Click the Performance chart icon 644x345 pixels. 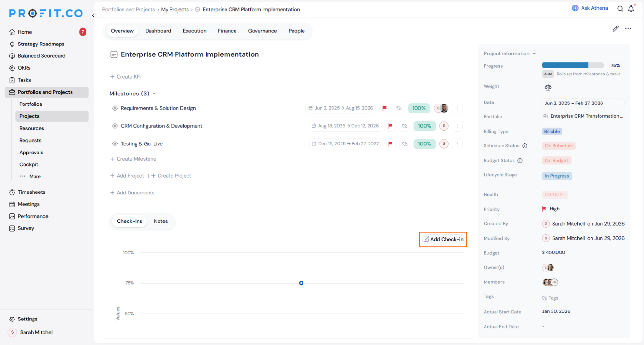point(12,216)
